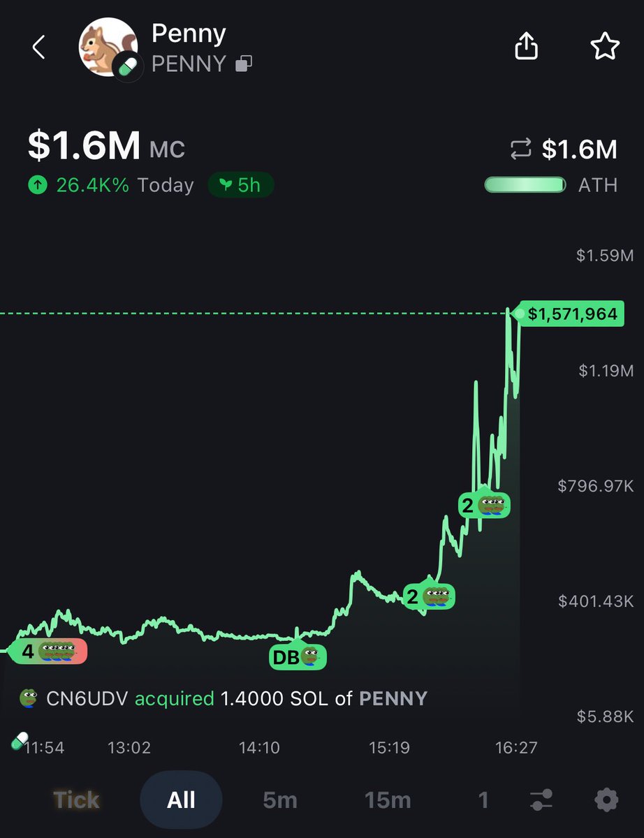Tap the DB trader marker on chart
The image size is (644, 838).
298,656
